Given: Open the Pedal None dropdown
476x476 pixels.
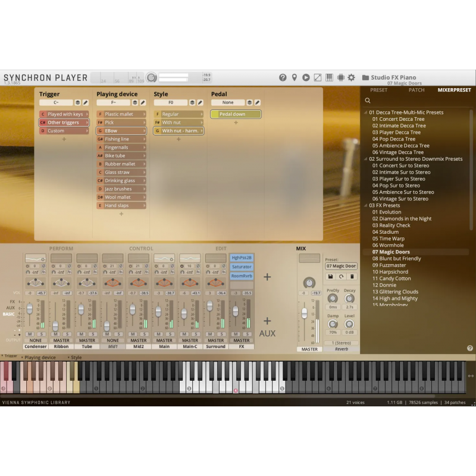Looking at the screenshot, I should 228,102.
